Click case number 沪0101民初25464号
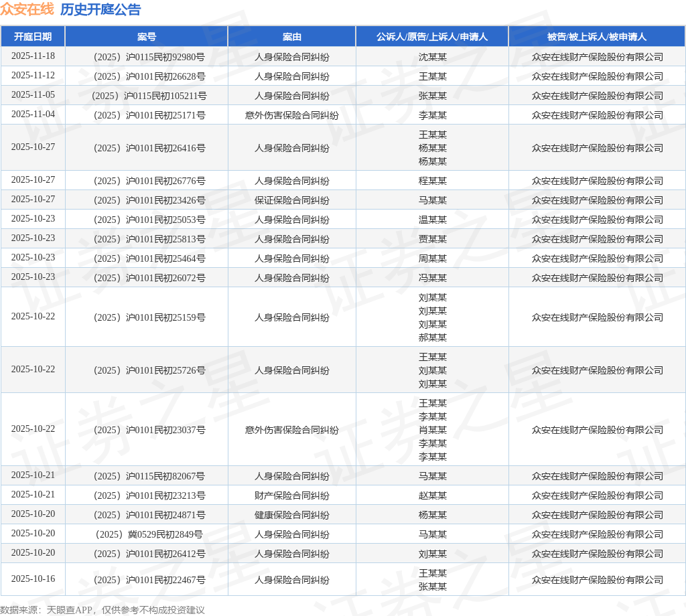This screenshot has width=686, height=616. pyautogui.click(x=149, y=258)
